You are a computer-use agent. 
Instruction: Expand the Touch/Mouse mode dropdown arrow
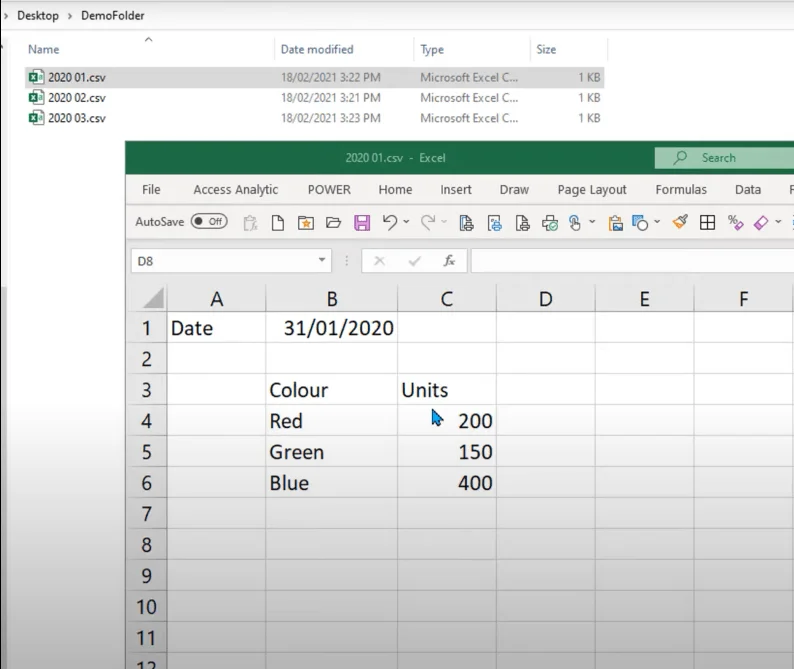592,222
